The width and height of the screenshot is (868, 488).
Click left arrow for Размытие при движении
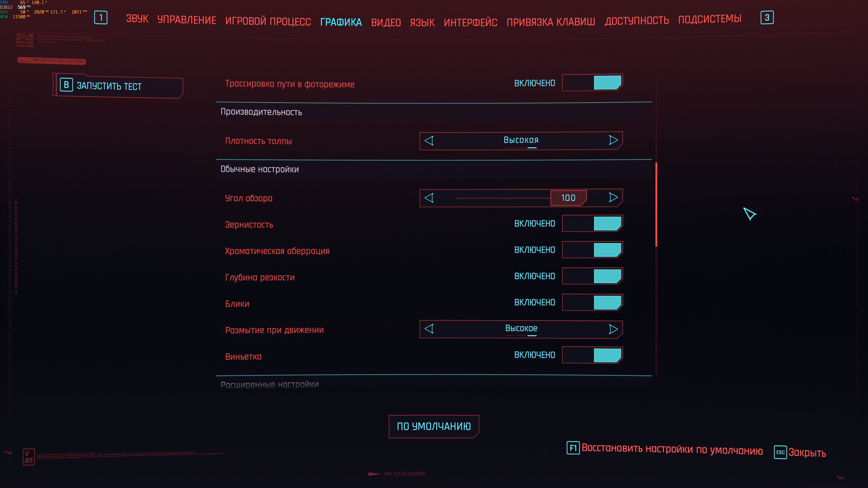429,329
